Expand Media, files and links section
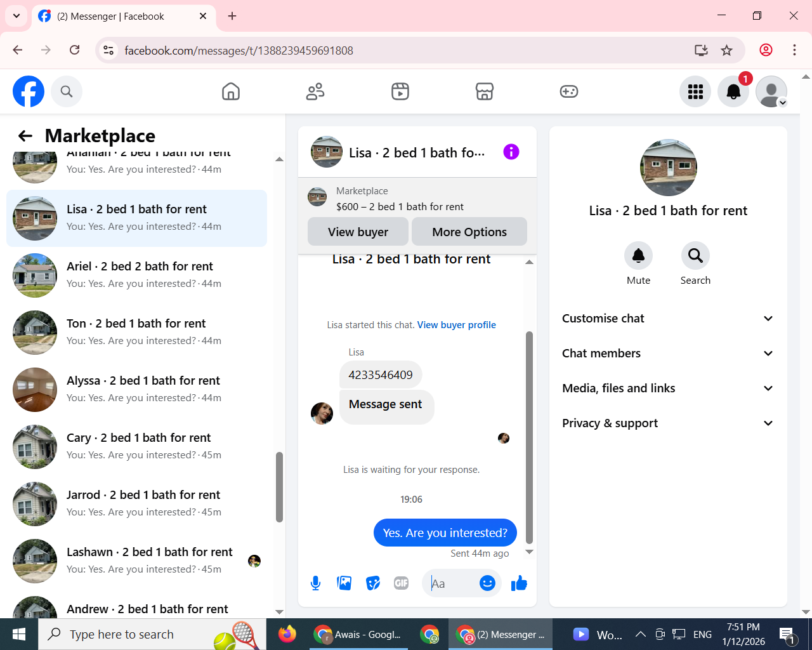The image size is (812, 650). (x=668, y=388)
